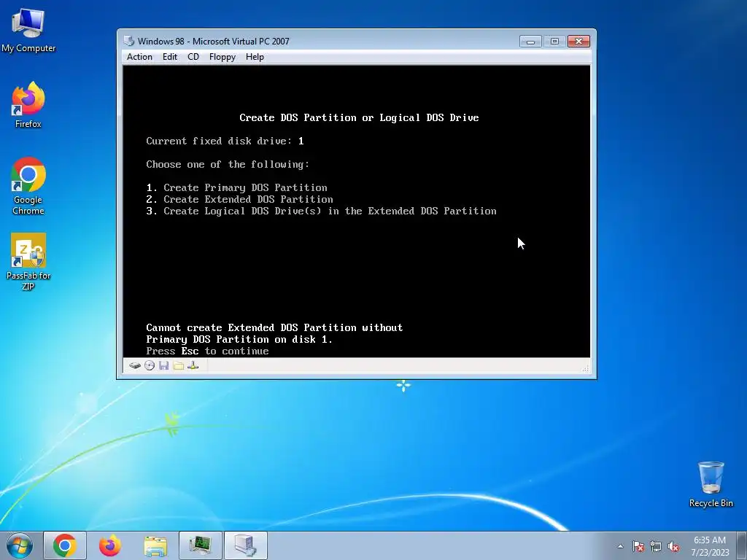Select the Firefox desktop shortcut

click(x=28, y=105)
